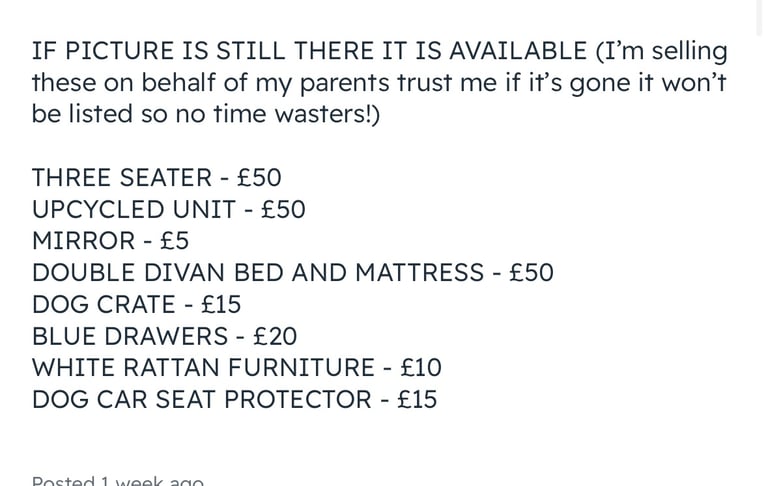Click the £5 price next to MIRROR
Screen dimensions: 768x486
[174, 241]
